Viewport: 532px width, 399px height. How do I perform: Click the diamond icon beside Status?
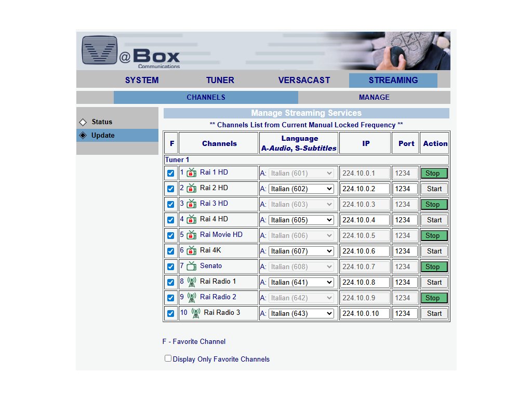pyautogui.click(x=83, y=122)
